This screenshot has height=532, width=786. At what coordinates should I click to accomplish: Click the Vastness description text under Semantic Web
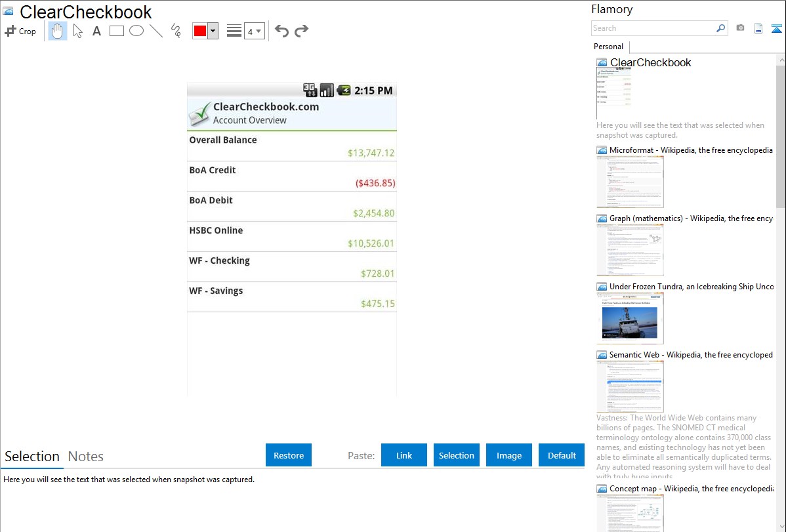[684, 447]
